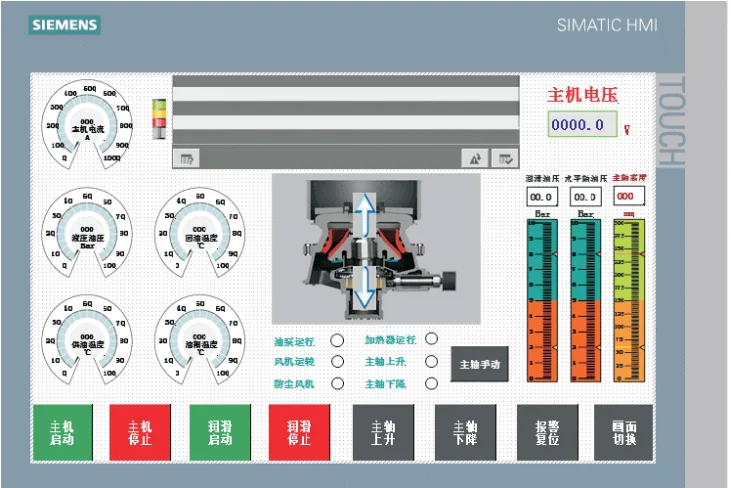Viewport: 731px width, 488px height.
Task: Toggle the 主轴手动 manual mode button
Action: (x=480, y=364)
